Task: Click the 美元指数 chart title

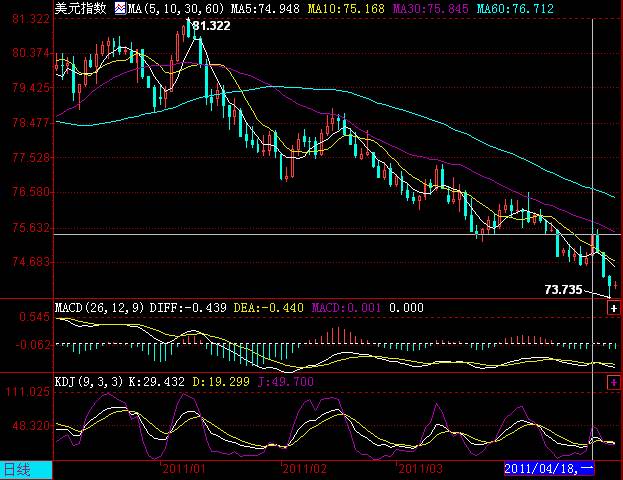Action: pyautogui.click(x=81, y=8)
